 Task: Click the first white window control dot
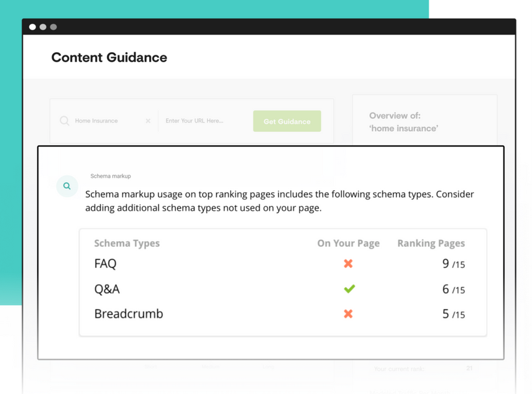pyautogui.click(x=32, y=27)
